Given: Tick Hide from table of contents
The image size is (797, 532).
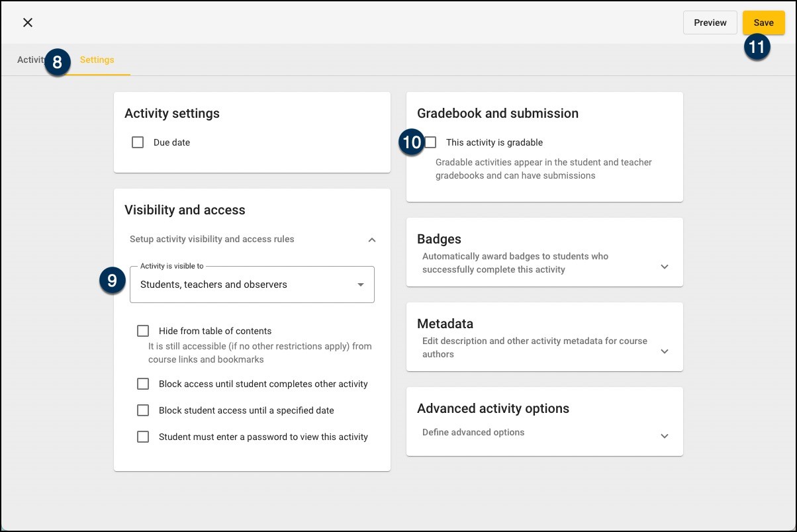Looking at the screenshot, I should click(143, 331).
